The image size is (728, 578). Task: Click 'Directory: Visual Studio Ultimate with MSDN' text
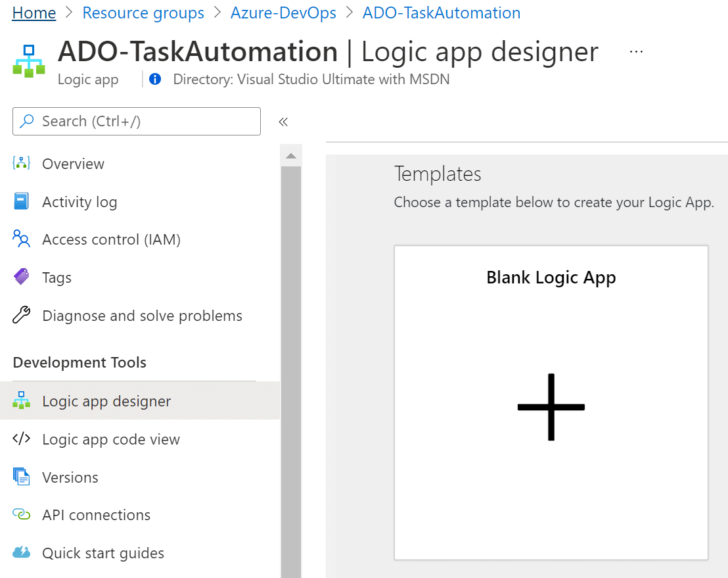pos(311,80)
